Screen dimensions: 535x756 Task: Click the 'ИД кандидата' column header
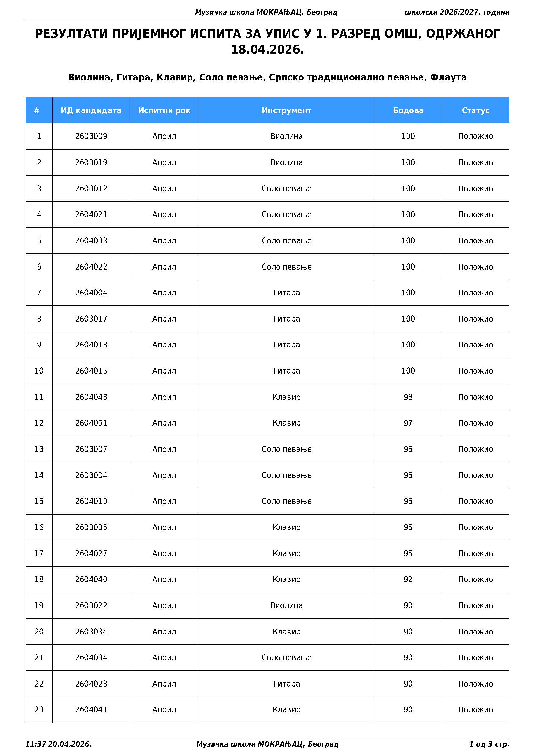(x=91, y=110)
